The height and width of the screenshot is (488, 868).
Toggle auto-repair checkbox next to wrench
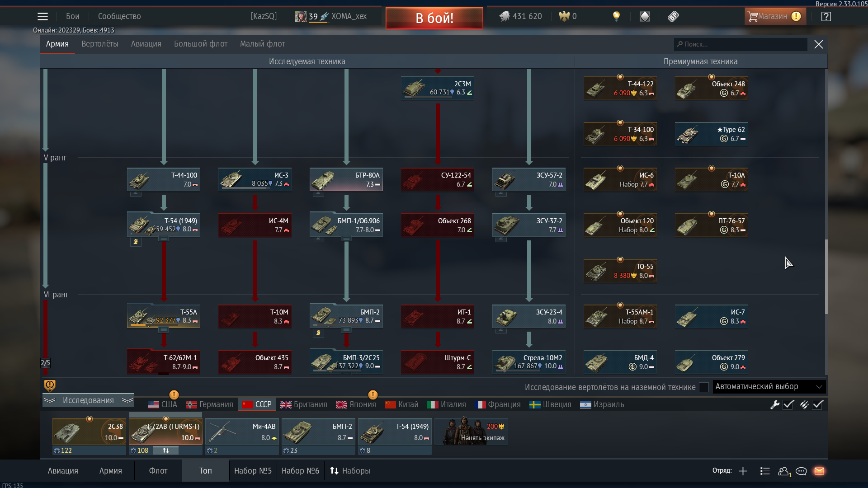point(788,404)
